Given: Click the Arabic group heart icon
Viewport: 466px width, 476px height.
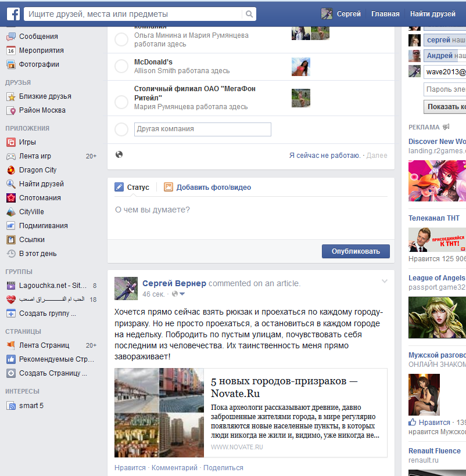Looking at the screenshot, I should click(x=11, y=300).
